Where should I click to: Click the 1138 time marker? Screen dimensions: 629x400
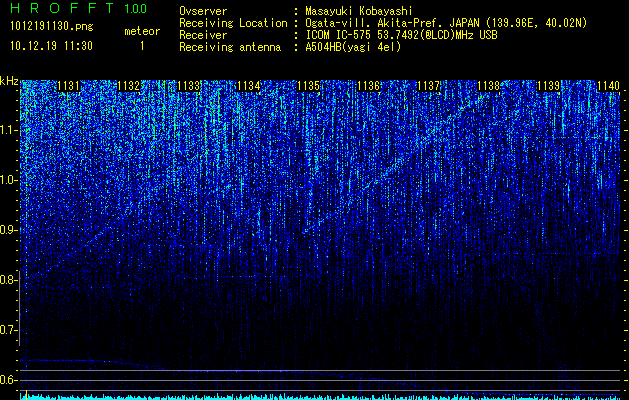[489, 86]
